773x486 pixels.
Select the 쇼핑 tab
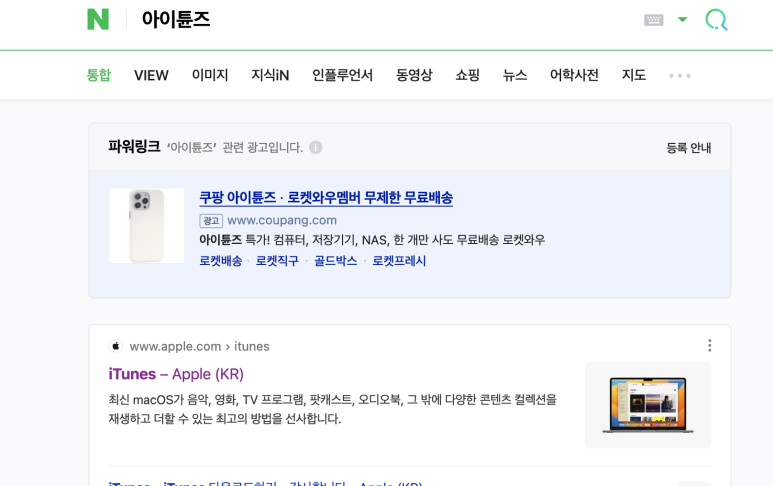(x=467, y=75)
